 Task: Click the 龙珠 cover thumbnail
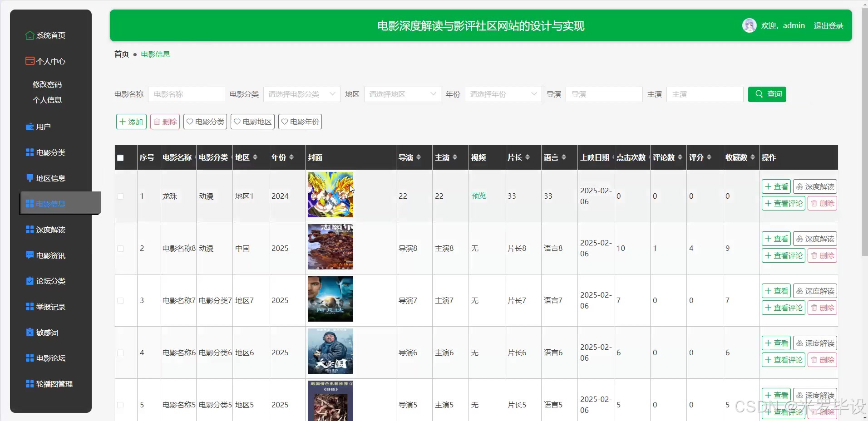pos(330,195)
